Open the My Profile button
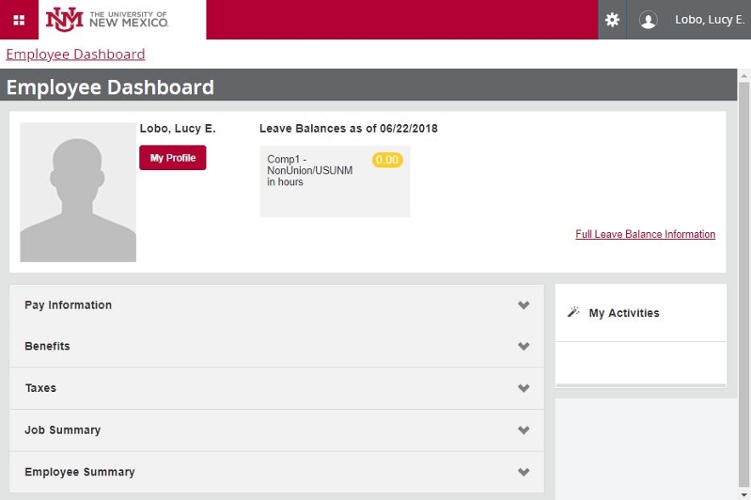The height and width of the screenshot is (500, 751). [x=173, y=158]
